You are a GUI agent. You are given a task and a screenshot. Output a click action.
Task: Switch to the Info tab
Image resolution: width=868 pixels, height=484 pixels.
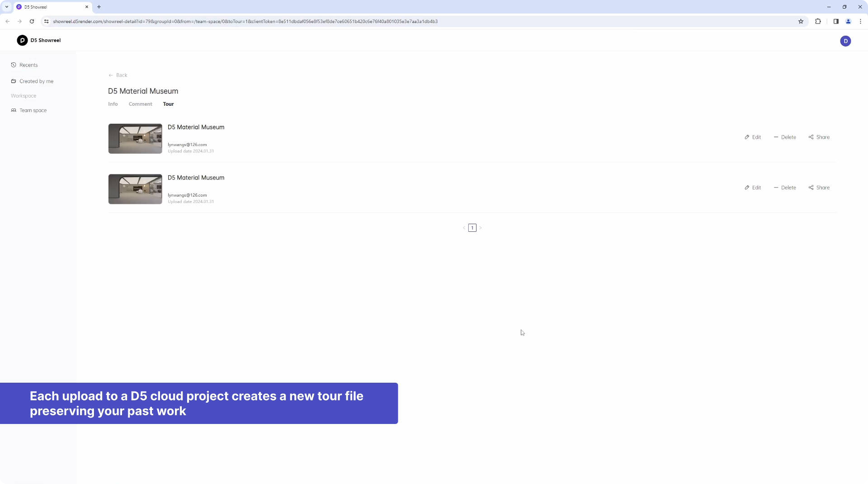(113, 104)
